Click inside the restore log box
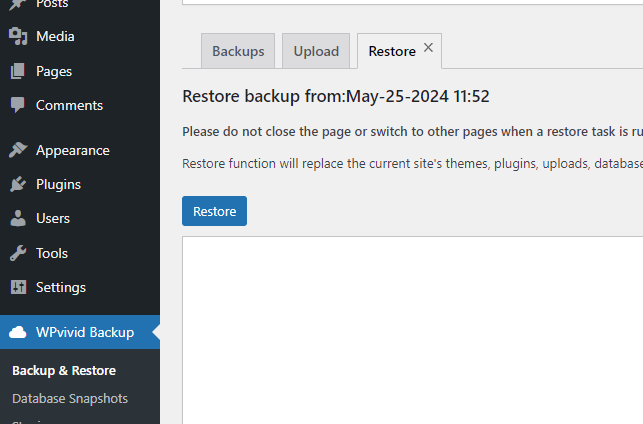The height and width of the screenshot is (424, 643). (x=412, y=330)
